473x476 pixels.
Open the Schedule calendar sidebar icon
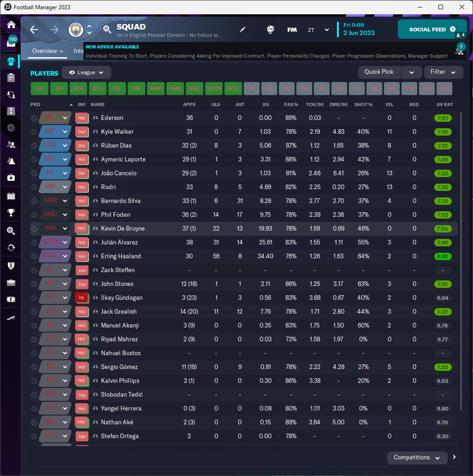[11, 196]
